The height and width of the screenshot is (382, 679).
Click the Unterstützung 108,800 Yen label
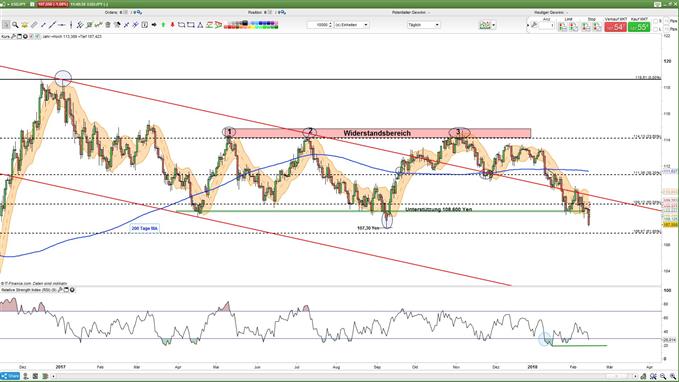click(x=439, y=210)
